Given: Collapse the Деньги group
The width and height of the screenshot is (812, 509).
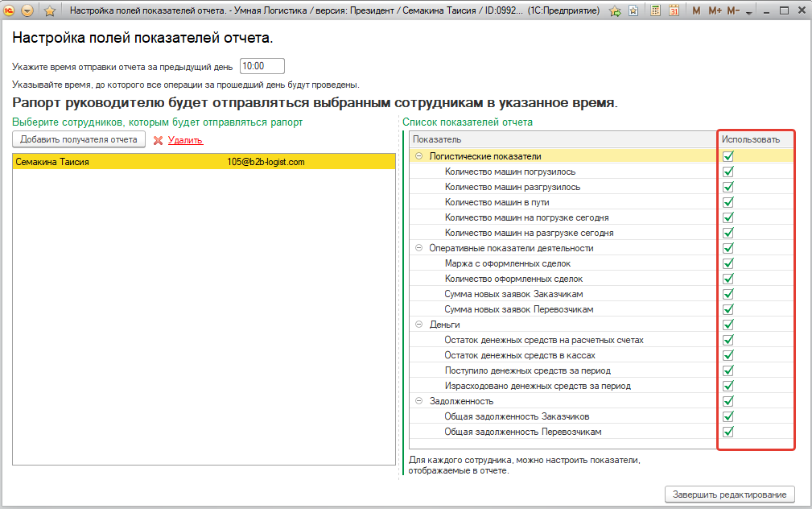Looking at the screenshot, I should point(419,325).
